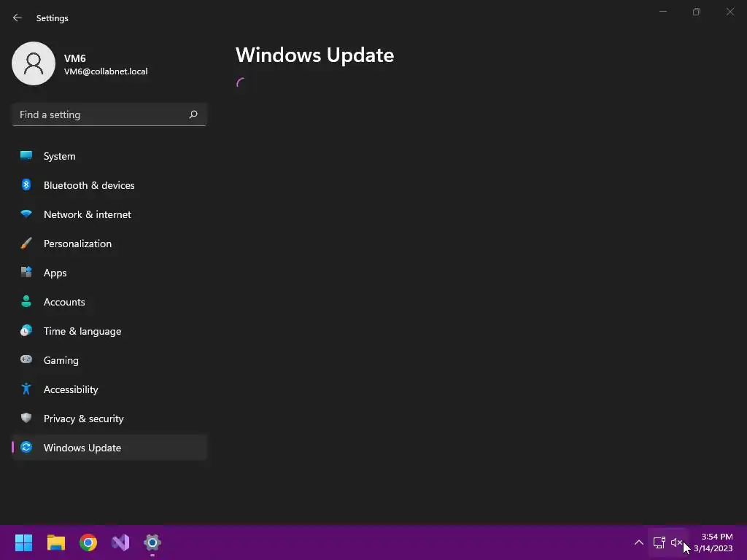This screenshot has height=560, width=747.
Task: Click the search magnifier icon
Action: tap(193, 114)
